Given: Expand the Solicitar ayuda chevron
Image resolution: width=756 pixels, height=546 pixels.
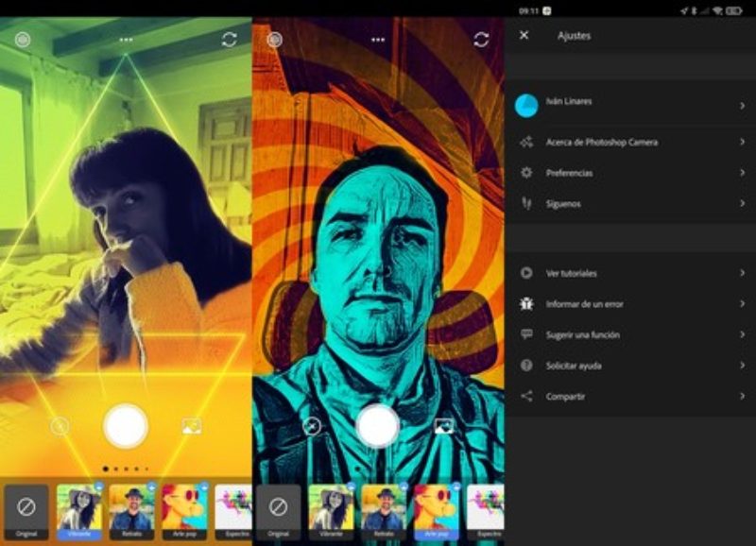Looking at the screenshot, I should coord(745,365).
